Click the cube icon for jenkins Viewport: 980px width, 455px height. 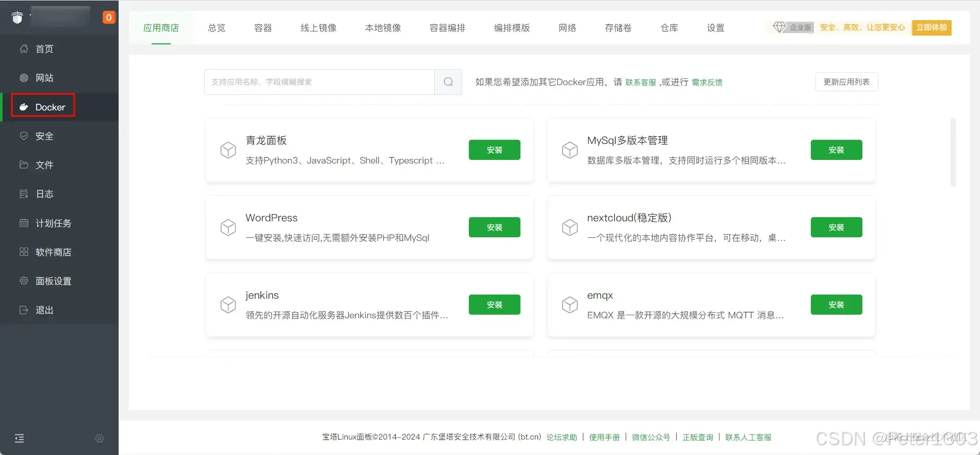click(228, 305)
